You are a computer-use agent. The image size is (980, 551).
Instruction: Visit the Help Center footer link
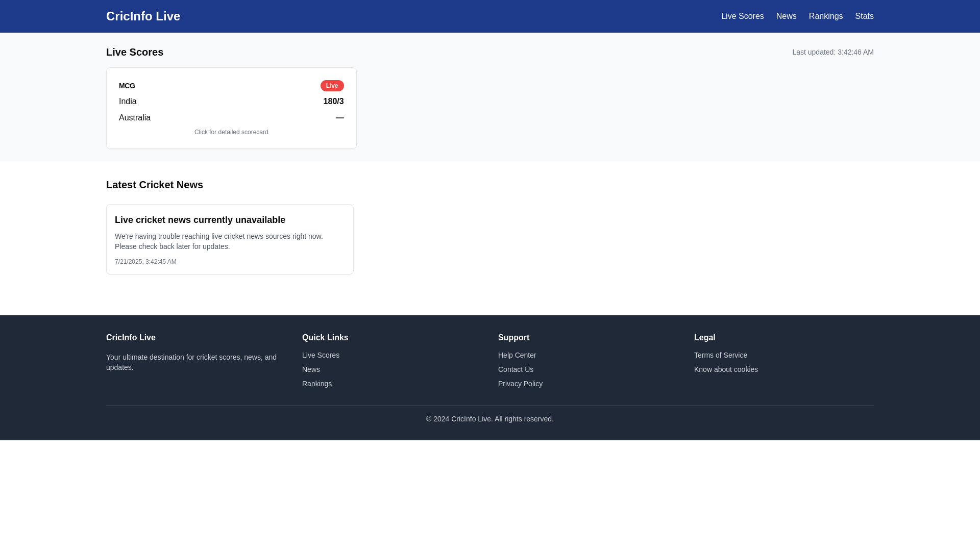(x=517, y=355)
